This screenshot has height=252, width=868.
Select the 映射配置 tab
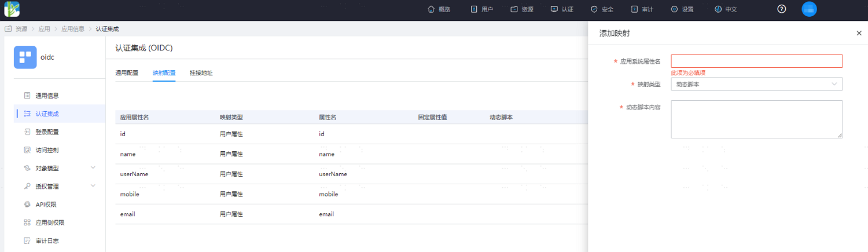point(164,73)
